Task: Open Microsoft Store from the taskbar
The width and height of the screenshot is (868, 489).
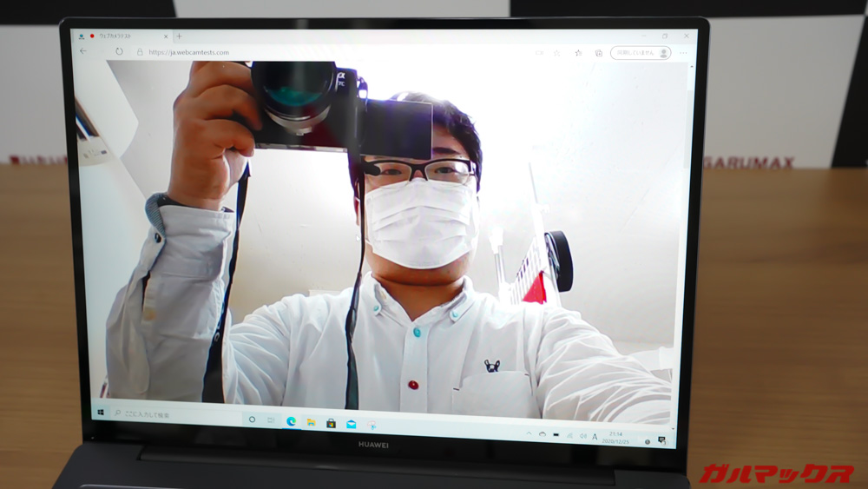Action: 331,424
